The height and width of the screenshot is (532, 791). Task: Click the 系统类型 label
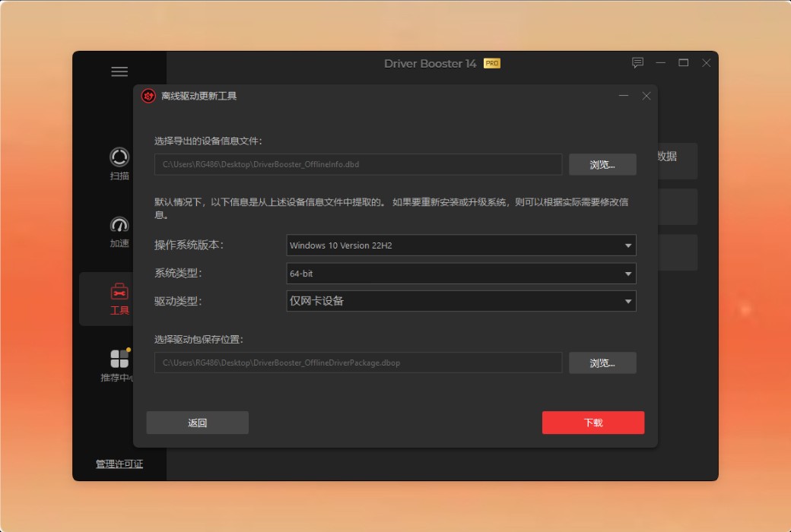177,274
